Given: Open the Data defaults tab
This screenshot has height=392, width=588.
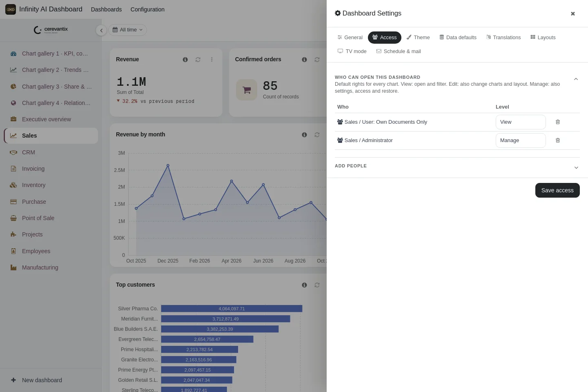Looking at the screenshot, I should [x=458, y=38].
